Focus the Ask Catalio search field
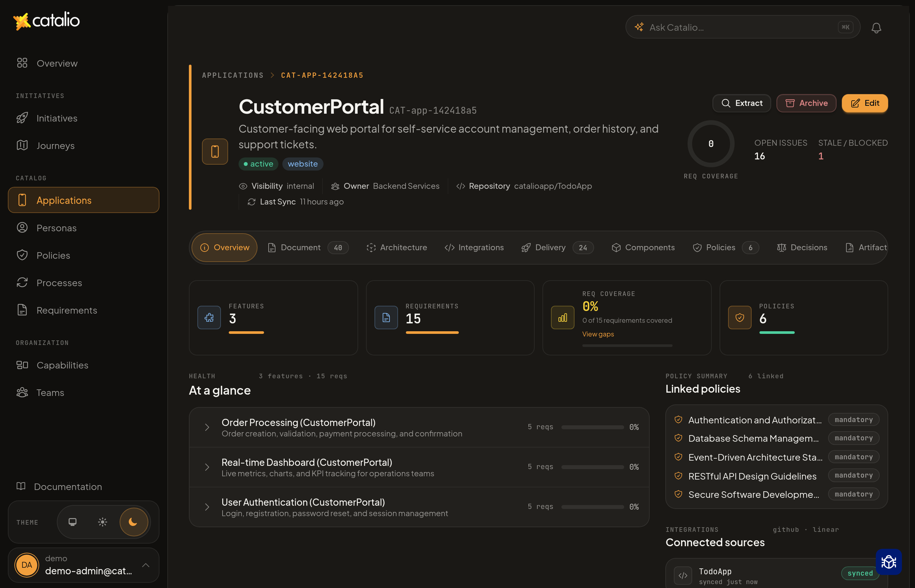The width and height of the screenshot is (915, 588). [x=742, y=27]
